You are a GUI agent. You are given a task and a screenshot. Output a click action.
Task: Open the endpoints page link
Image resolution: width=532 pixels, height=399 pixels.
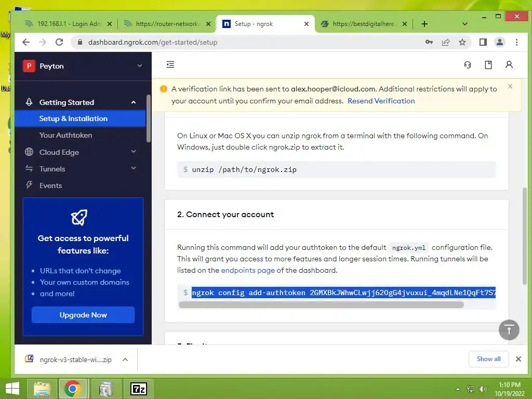248,270
